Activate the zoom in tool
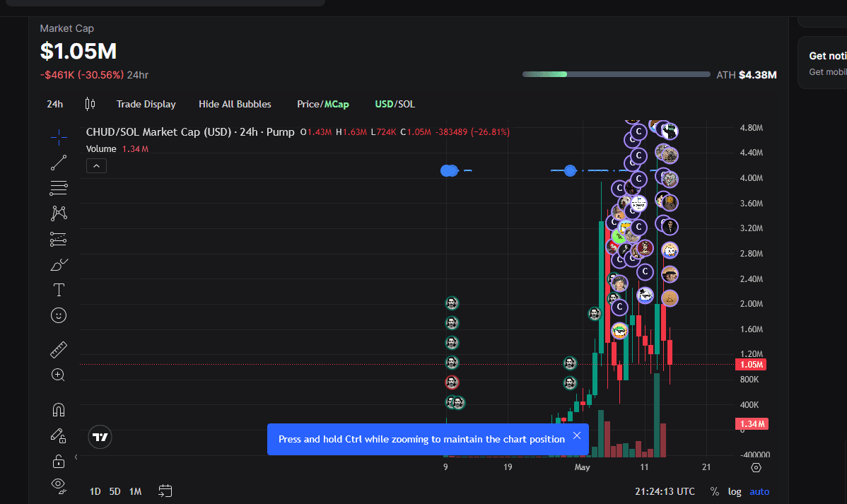The height and width of the screenshot is (504, 847). [59, 375]
